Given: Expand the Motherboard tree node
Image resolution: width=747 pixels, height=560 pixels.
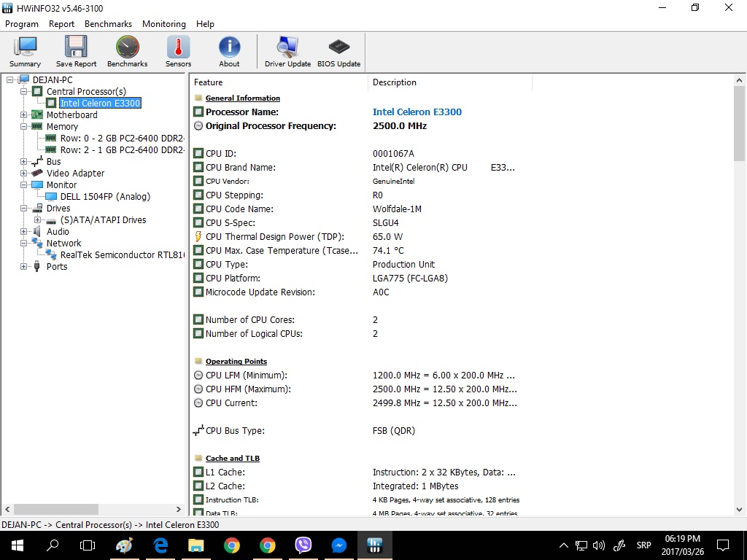Looking at the screenshot, I should [24, 114].
